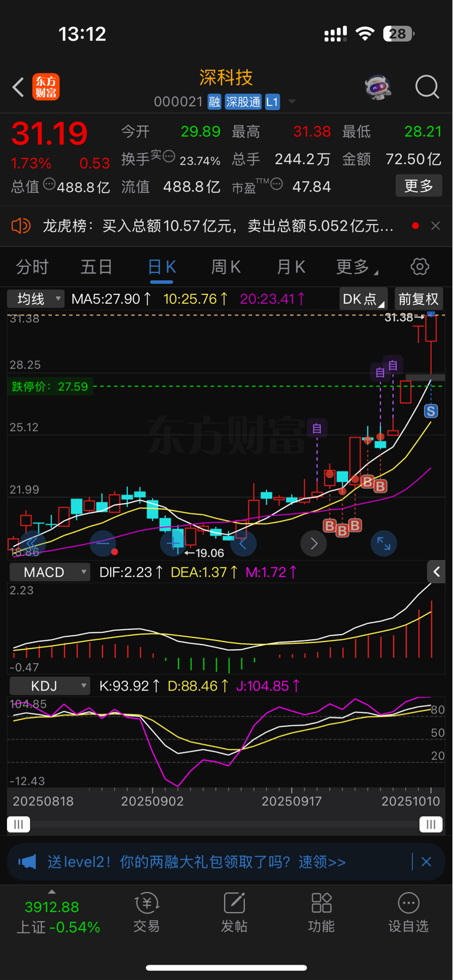The height and width of the screenshot is (980, 453).
Task: Switch to the 月K tab
Action: pyautogui.click(x=291, y=267)
